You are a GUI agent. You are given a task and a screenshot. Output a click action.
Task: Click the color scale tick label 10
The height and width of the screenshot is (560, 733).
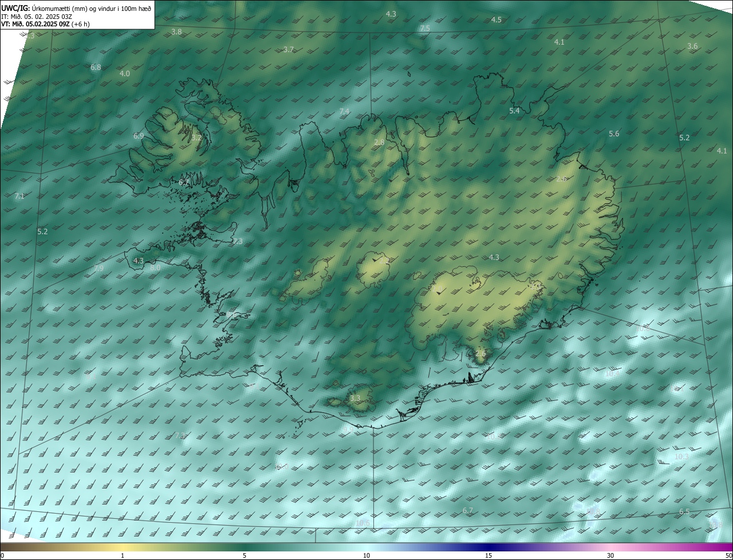pos(366,555)
